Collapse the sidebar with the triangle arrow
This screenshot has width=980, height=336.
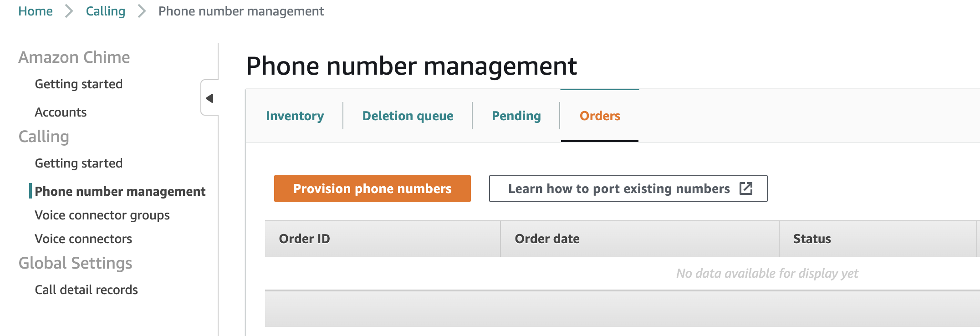click(210, 98)
